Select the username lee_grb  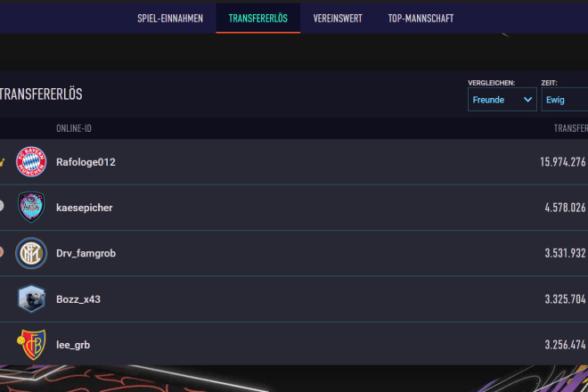click(72, 345)
